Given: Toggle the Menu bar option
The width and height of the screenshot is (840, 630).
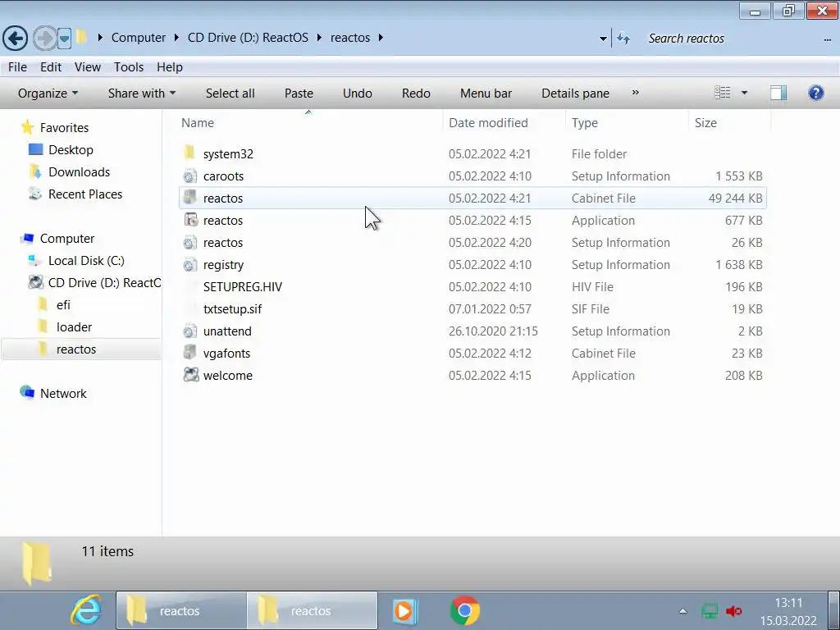Looking at the screenshot, I should tap(486, 94).
